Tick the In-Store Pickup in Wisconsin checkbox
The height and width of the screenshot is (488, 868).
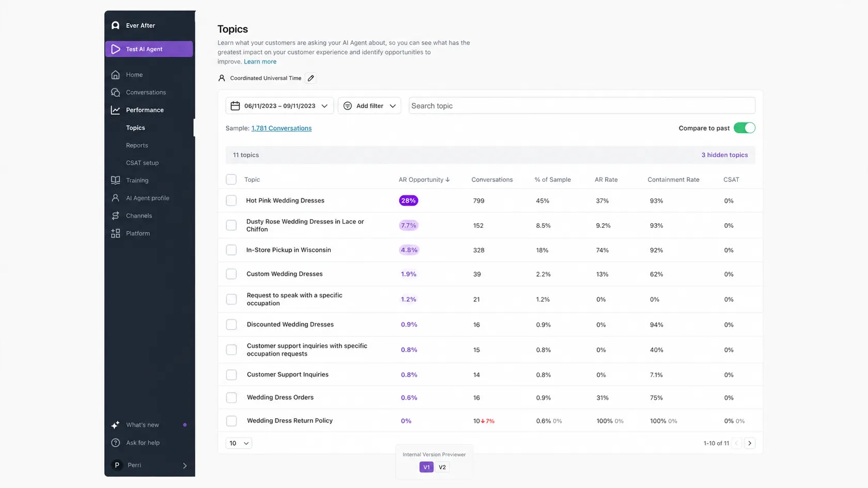pos(231,250)
